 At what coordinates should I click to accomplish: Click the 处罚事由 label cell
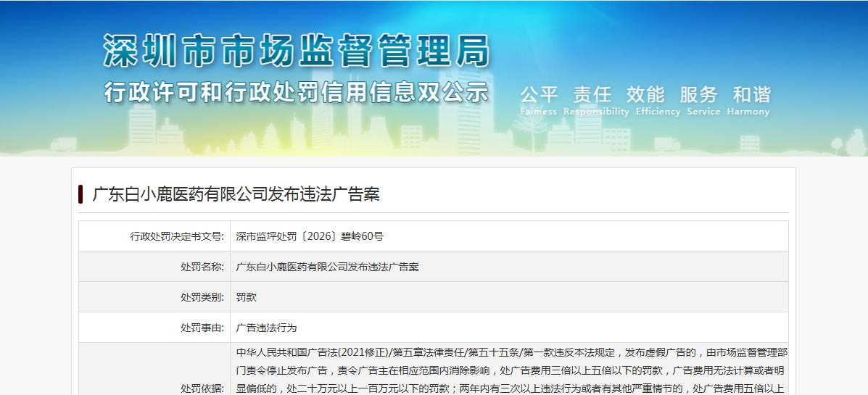coord(154,328)
